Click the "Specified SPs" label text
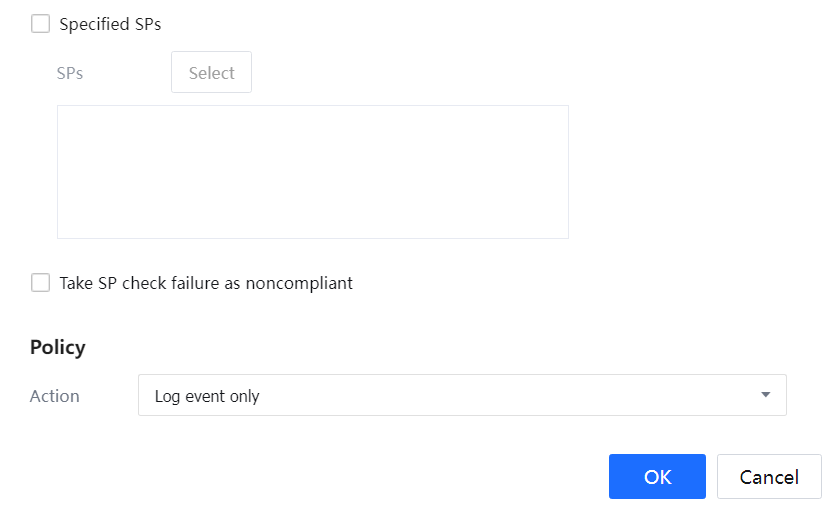The image size is (831, 507). 110,24
